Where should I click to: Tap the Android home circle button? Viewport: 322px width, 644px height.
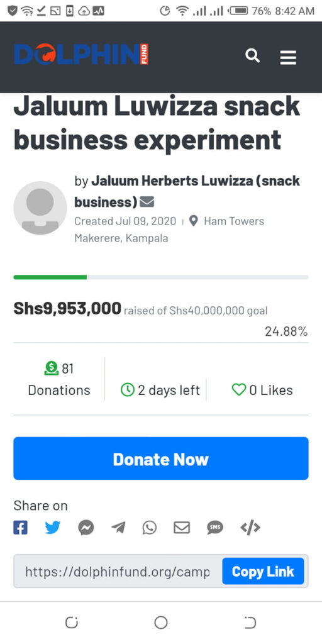pos(161,623)
